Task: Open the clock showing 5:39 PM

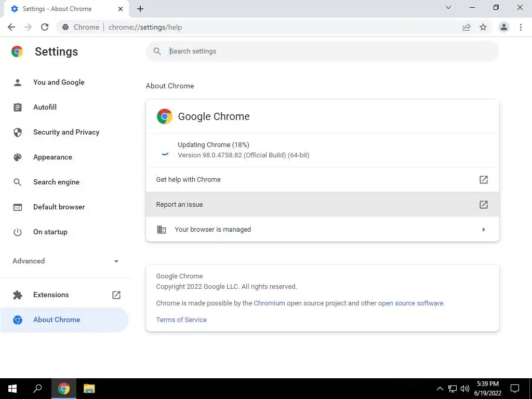Action: click(487, 389)
